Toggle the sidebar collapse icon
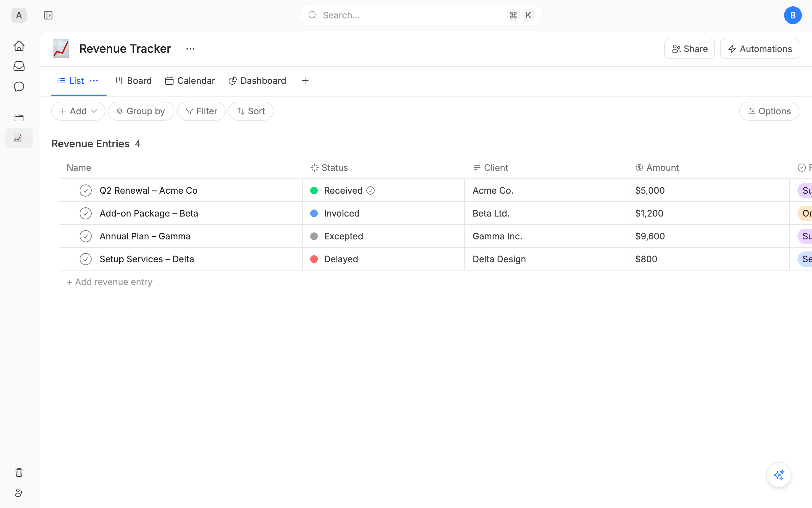The image size is (812, 508). (48, 15)
